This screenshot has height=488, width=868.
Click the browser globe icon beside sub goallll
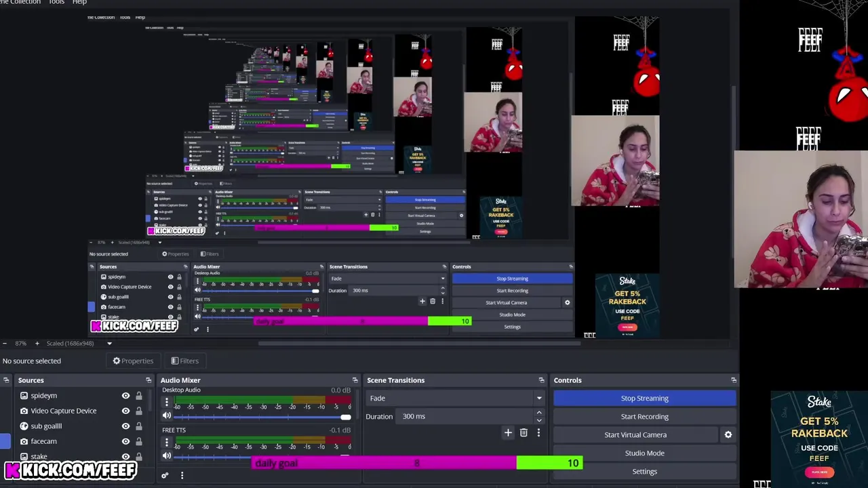24,426
